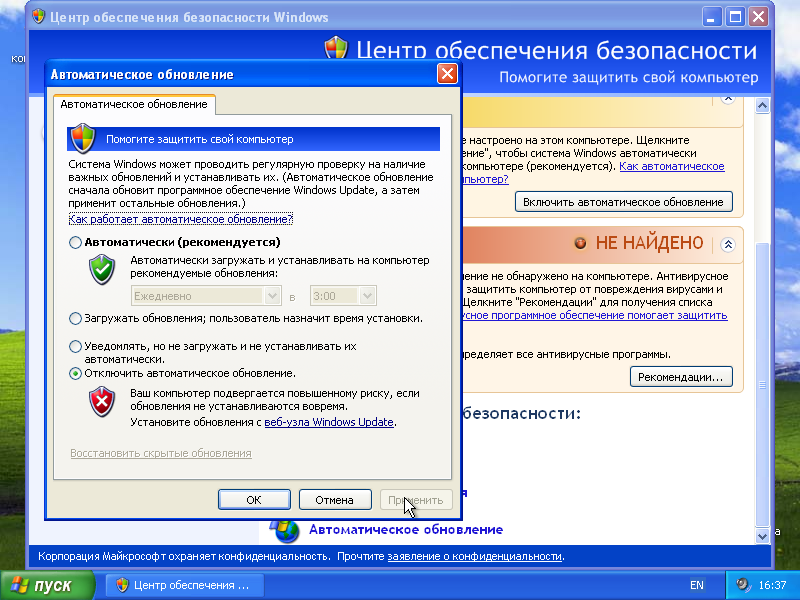Screen dimensions: 800x600
Task: Click the red shield X icon
Action: 102,402
